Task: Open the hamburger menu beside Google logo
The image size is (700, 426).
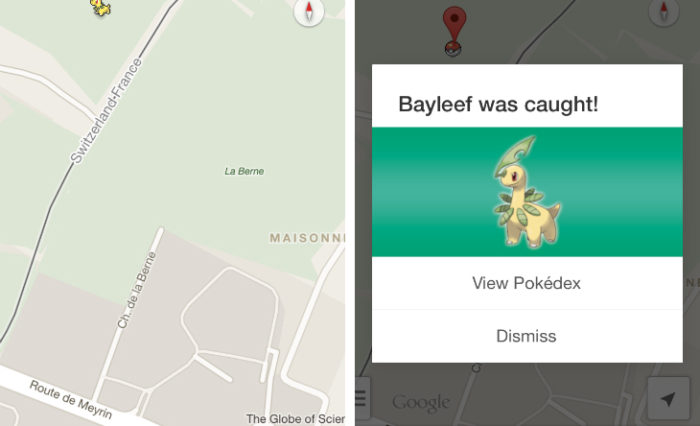Action: [x=362, y=399]
